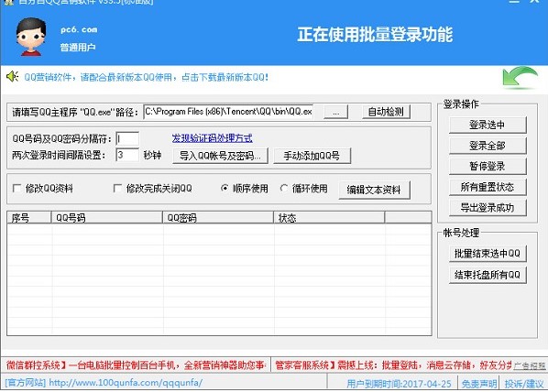The width and height of the screenshot is (548, 392).
Task: Click the 状态 column header
Action: click(329, 218)
